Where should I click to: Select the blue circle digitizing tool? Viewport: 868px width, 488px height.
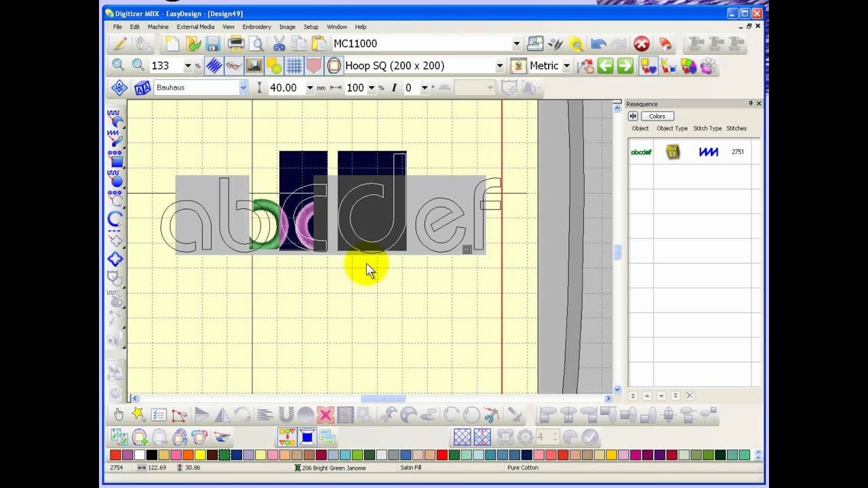[115, 180]
